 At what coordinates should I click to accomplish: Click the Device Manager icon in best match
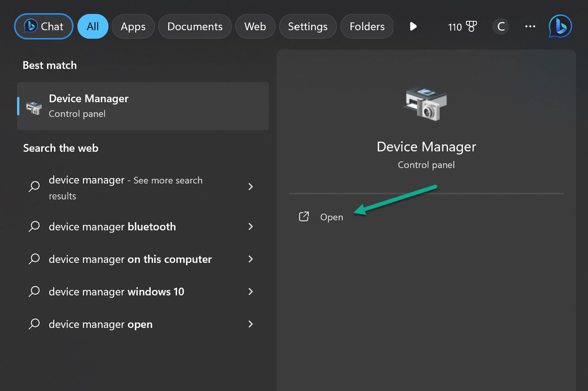[x=34, y=108]
